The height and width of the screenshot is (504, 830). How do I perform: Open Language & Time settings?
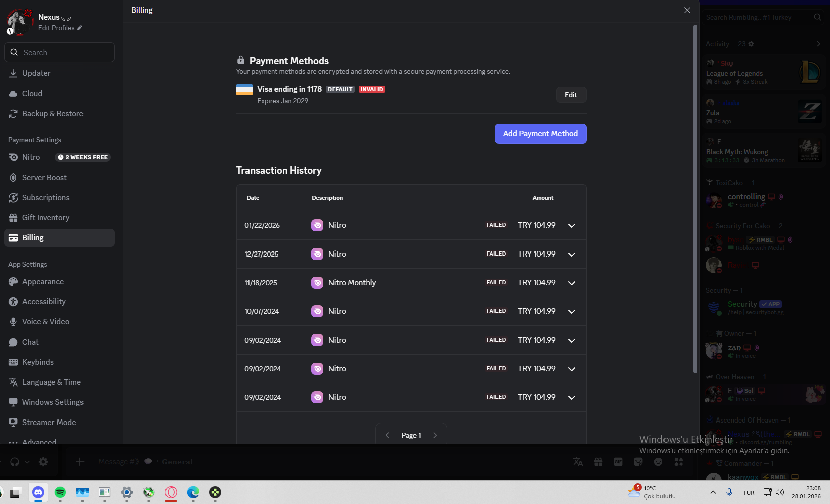tap(59, 382)
